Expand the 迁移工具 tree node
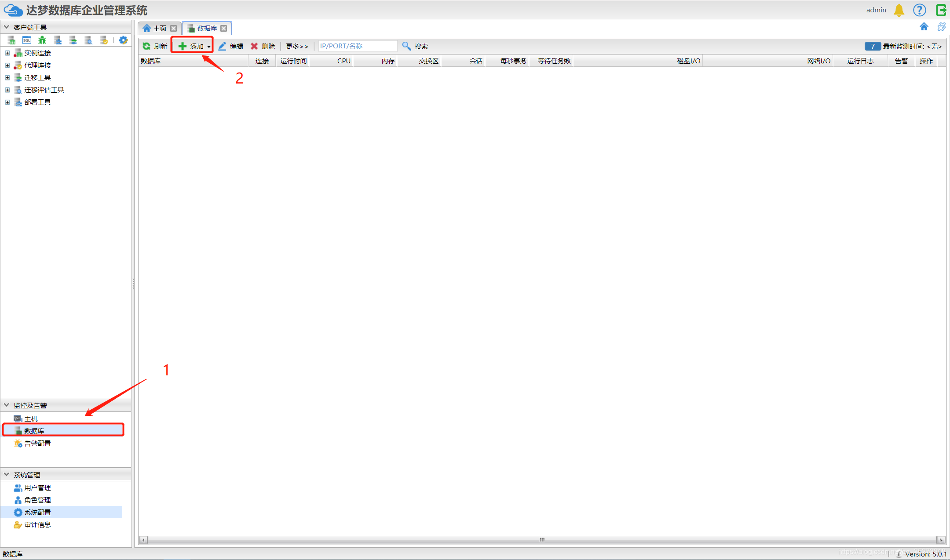950x560 pixels. (x=7, y=78)
